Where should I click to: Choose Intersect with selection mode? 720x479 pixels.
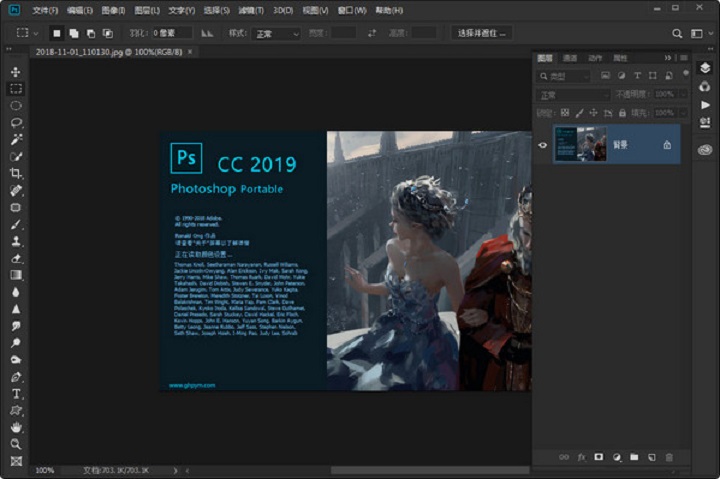(x=107, y=33)
